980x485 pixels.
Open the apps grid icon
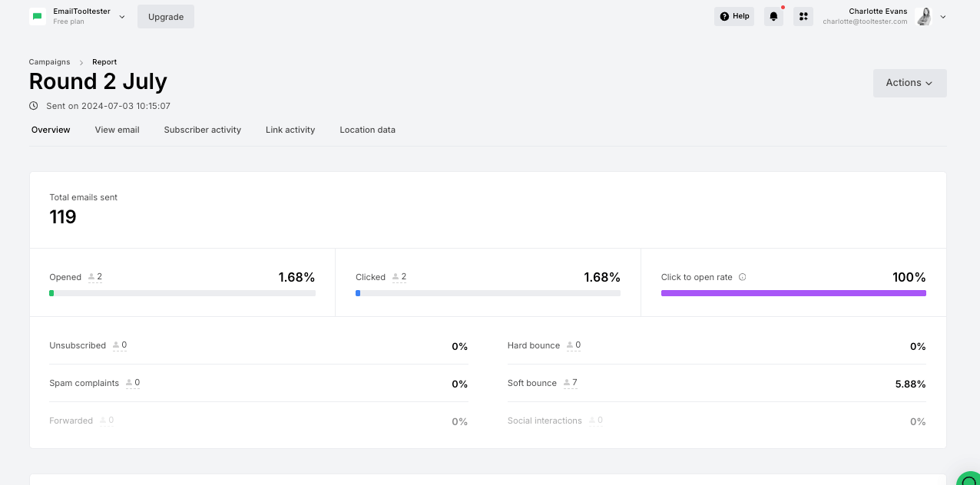click(x=803, y=16)
